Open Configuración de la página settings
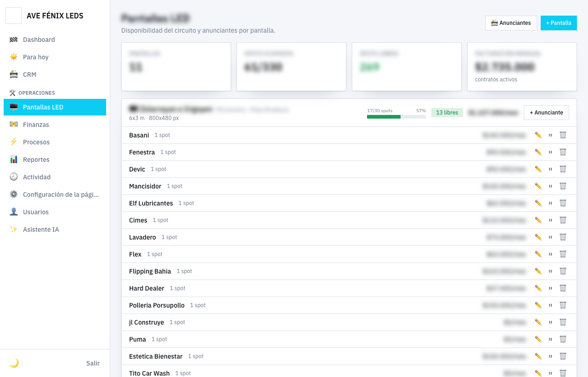The image size is (588, 377). tap(55, 194)
